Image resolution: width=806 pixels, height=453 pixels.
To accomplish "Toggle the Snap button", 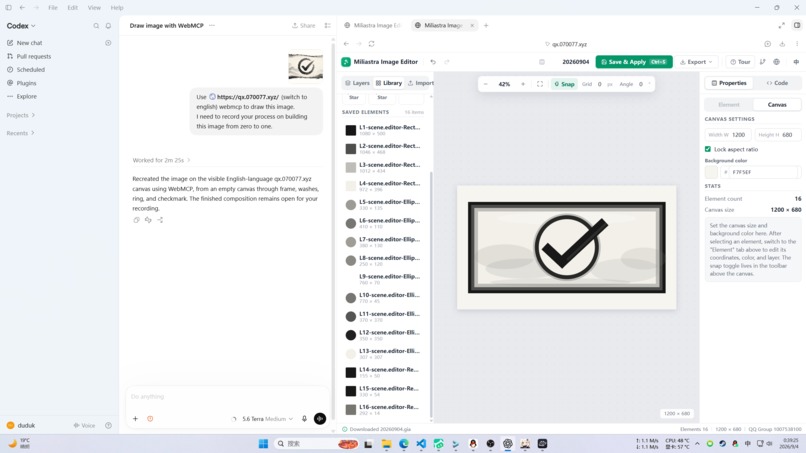I will pyautogui.click(x=564, y=84).
